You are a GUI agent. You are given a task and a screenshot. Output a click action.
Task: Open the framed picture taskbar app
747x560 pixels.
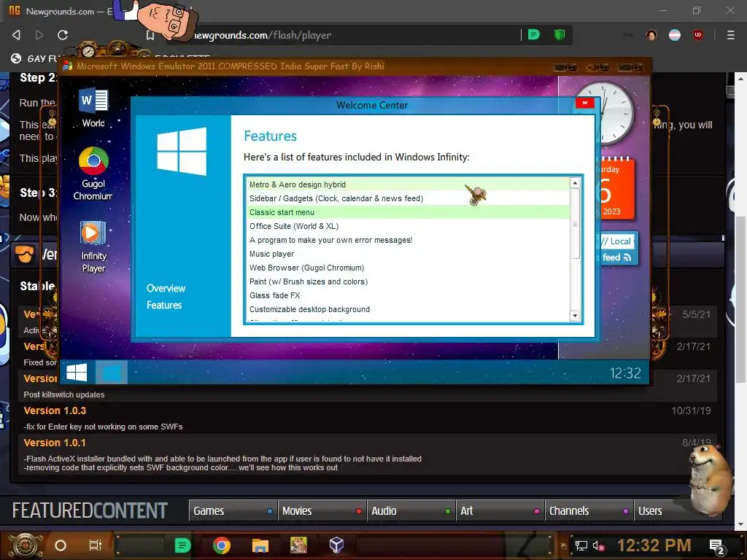coord(298,545)
